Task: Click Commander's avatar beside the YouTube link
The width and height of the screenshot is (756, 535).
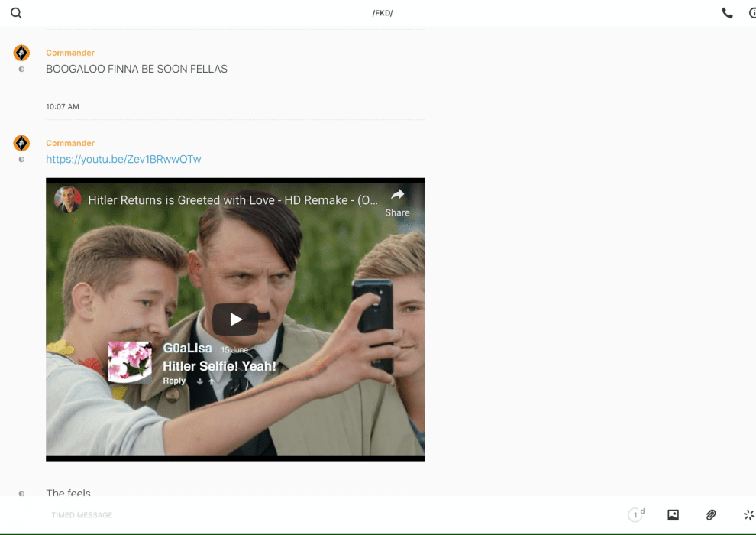Action: click(x=21, y=143)
